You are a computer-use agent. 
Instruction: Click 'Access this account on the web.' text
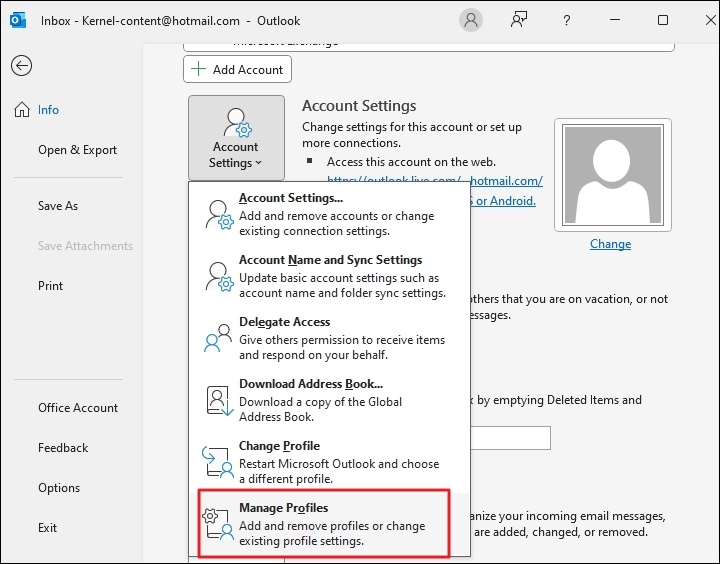411,162
